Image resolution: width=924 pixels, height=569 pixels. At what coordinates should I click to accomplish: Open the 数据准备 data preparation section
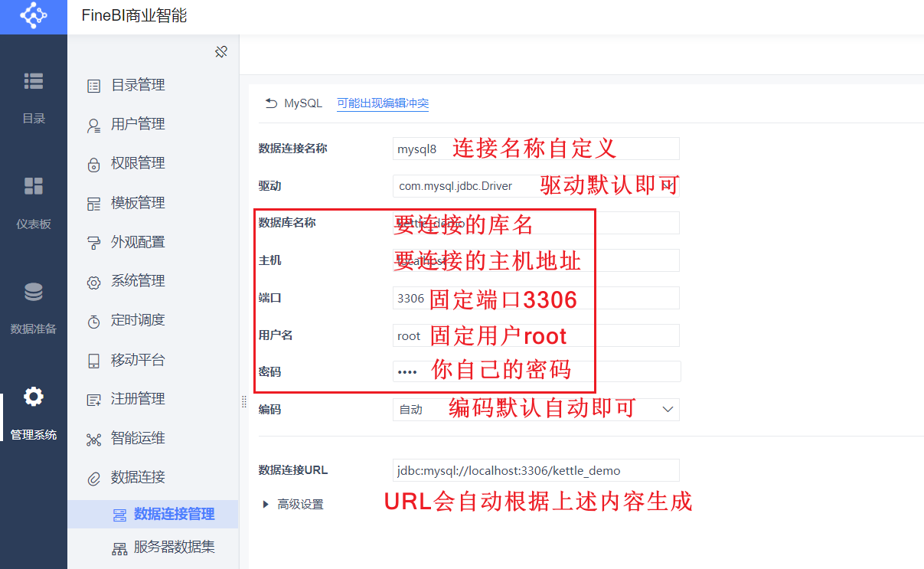[34, 308]
